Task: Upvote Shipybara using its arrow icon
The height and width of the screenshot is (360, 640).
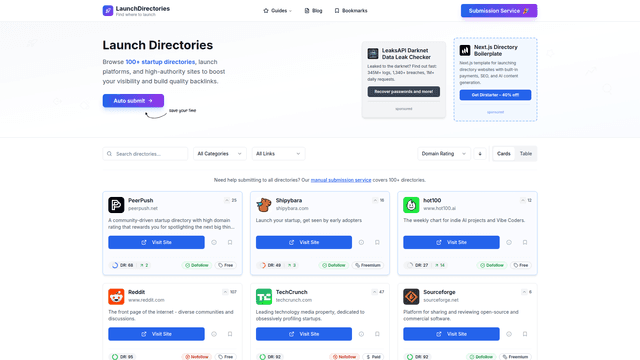Action: 375,200
